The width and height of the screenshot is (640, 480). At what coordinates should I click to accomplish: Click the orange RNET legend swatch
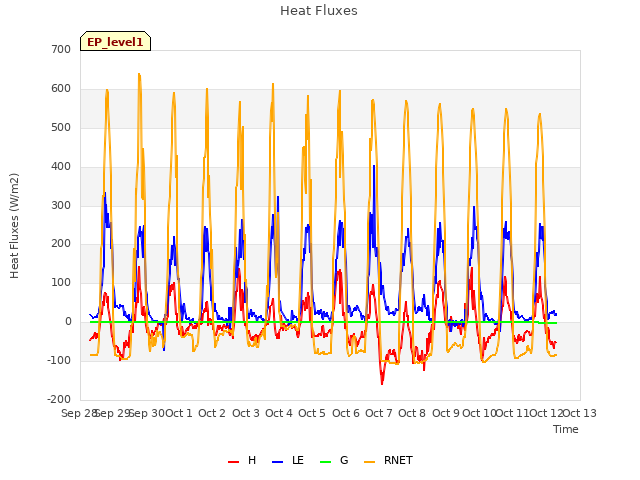click(369, 462)
